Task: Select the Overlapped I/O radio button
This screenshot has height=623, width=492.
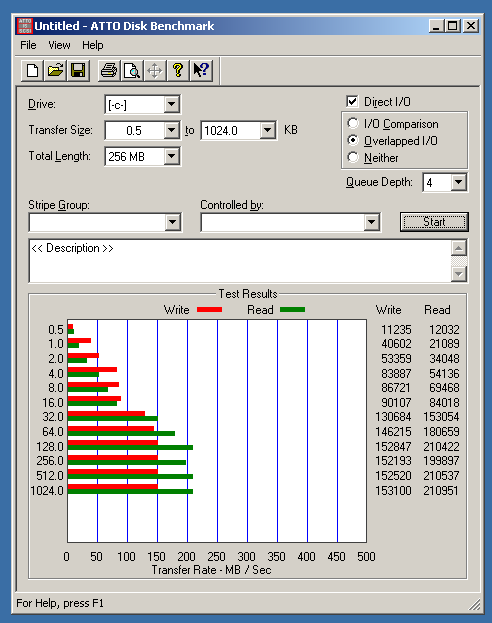Action: pos(353,141)
